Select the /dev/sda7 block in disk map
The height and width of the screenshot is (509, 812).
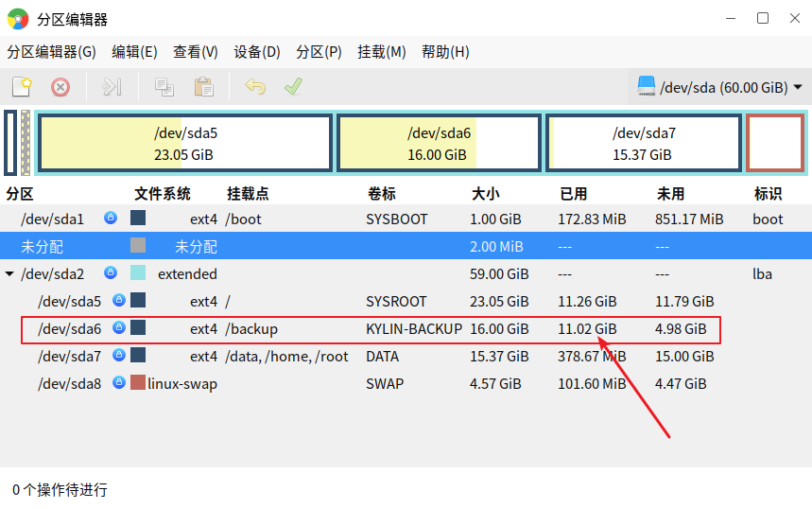pyautogui.click(x=644, y=143)
